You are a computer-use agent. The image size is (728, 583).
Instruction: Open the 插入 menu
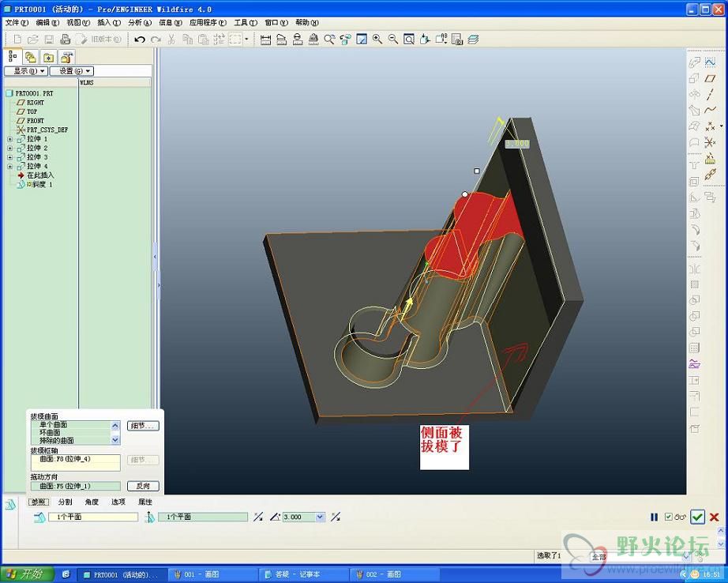109,22
